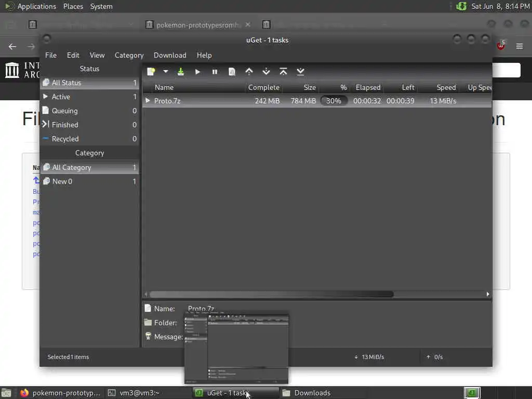Open the Category menu in uGet

[x=129, y=55]
